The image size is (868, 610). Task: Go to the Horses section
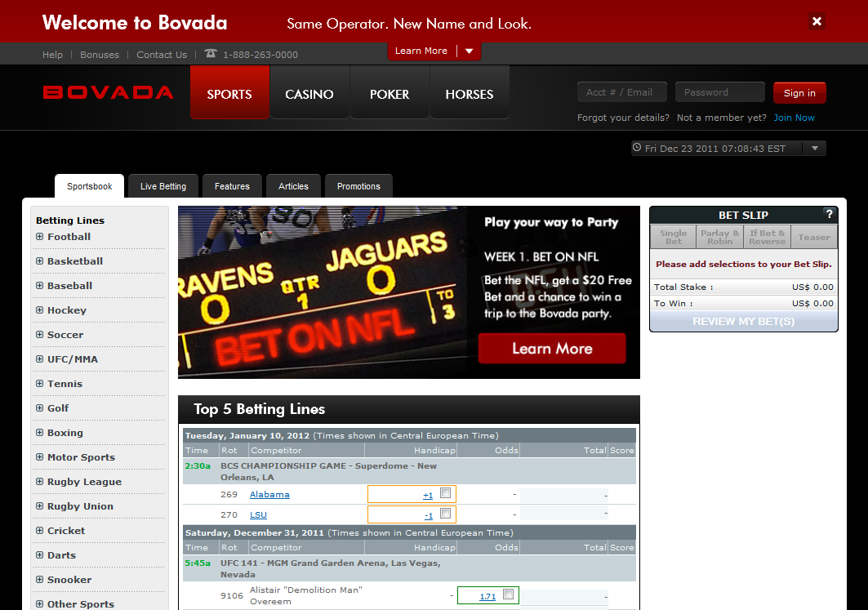click(x=470, y=92)
